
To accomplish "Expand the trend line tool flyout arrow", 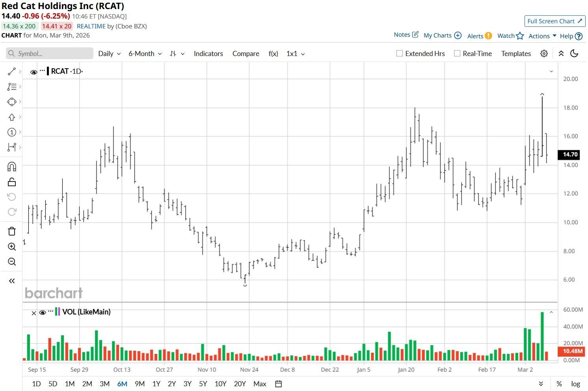I will 20,71.
